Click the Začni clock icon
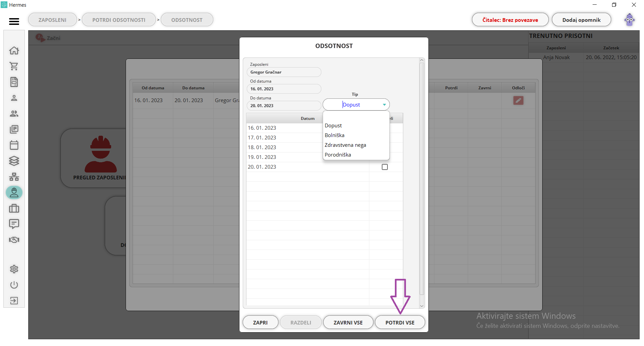The height and width of the screenshot is (346, 644). click(x=40, y=38)
